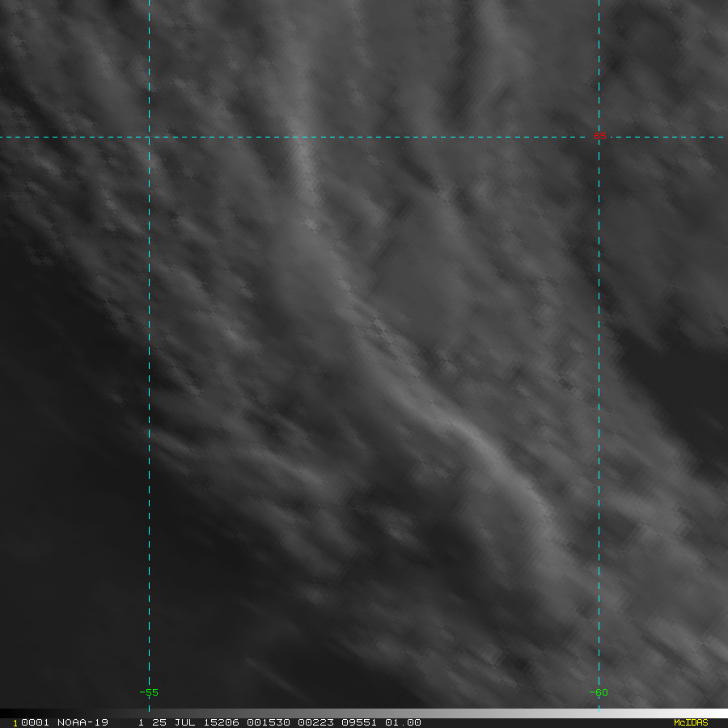Click intersection of 65 latitude and -55 longitude lines
728x728 pixels.
click(x=149, y=137)
